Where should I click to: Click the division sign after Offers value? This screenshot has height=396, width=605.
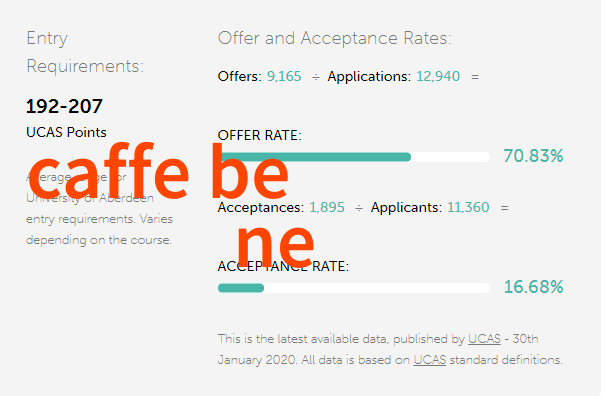click(x=316, y=77)
